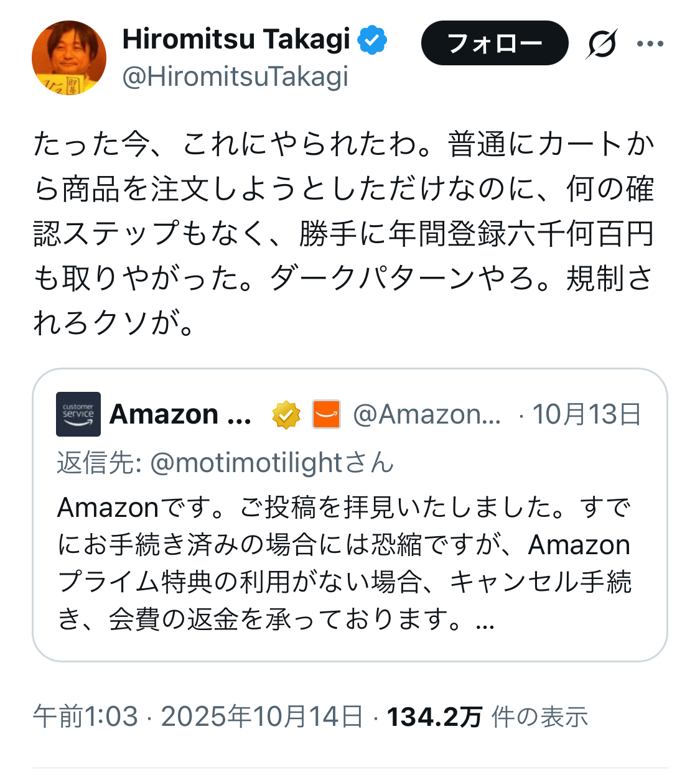Screen dimensions: 700x775
Task: Click the 10月13日 quoted post date
Action: (x=586, y=415)
